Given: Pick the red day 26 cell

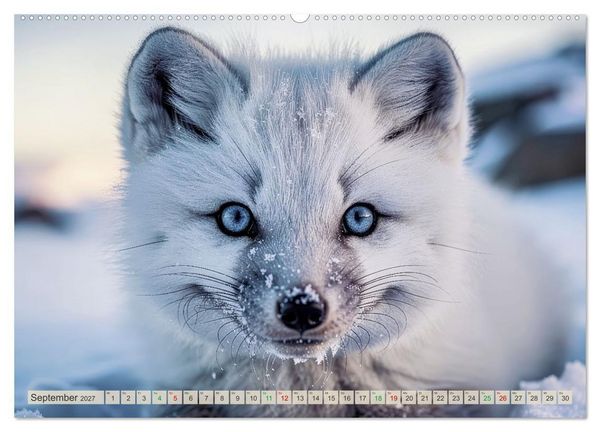Looking at the screenshot, I should (x=503, y=398).
